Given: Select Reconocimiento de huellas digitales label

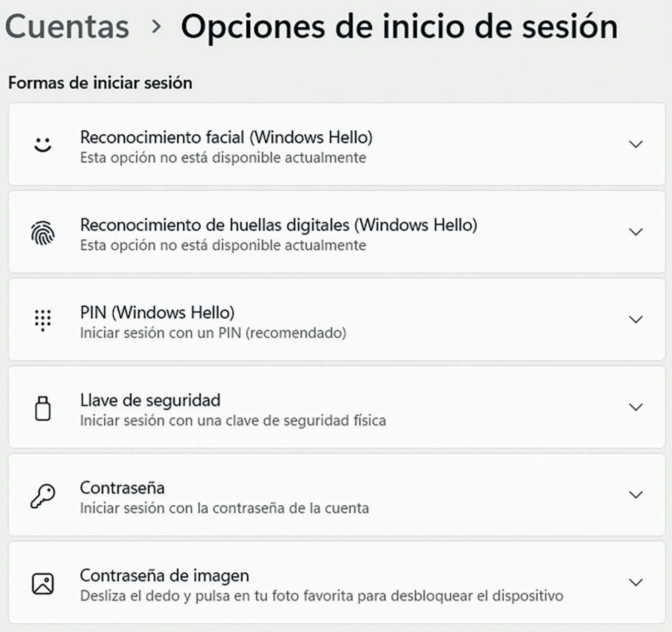Looking at the screenshot, I should (x=278, y=225).
